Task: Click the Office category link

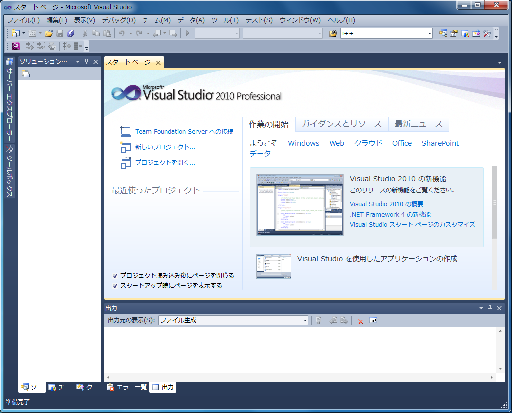Action: pyautogui.click(x=402, y=143)
